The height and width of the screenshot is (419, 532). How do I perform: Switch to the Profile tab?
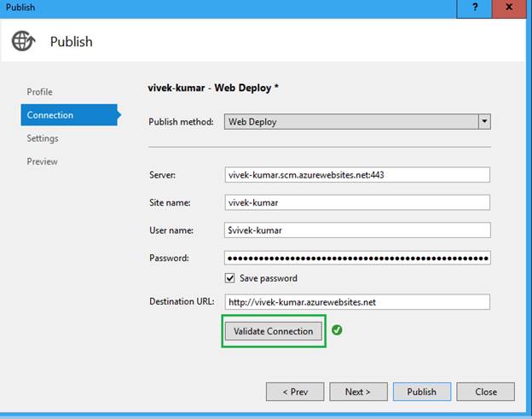tap(40, 91)
